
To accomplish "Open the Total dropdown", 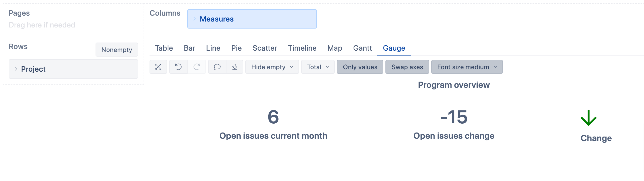I will coord(318,67).
